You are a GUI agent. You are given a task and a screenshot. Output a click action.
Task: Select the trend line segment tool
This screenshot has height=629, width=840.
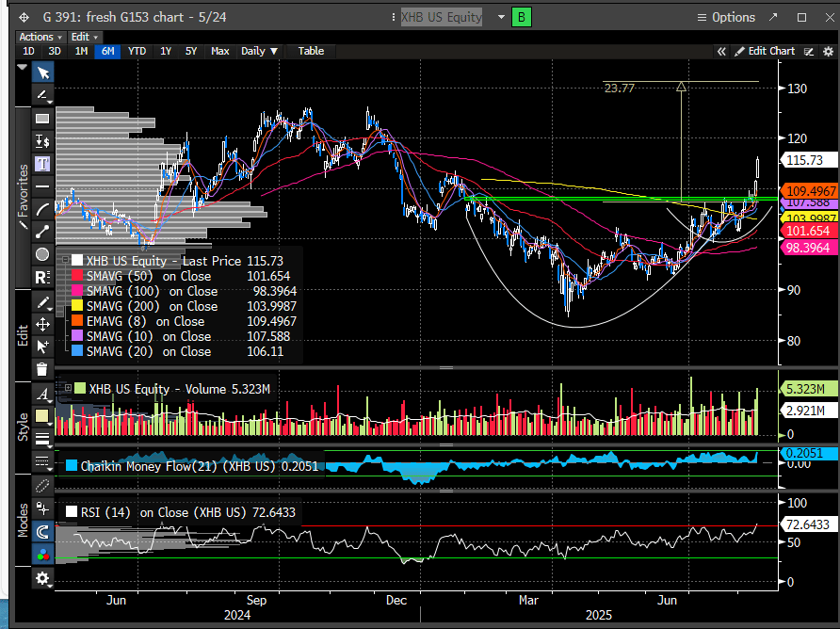click(x=42, y=232)
